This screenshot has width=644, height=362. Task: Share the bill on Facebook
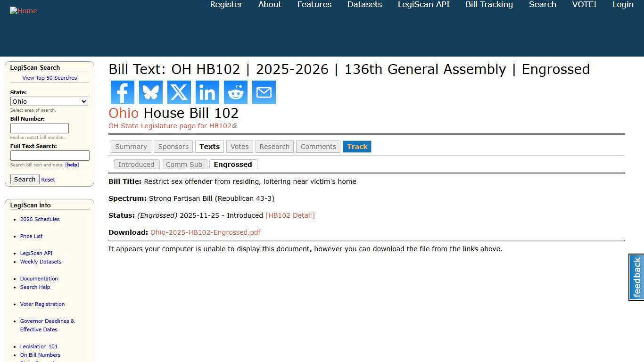[122, 92]
